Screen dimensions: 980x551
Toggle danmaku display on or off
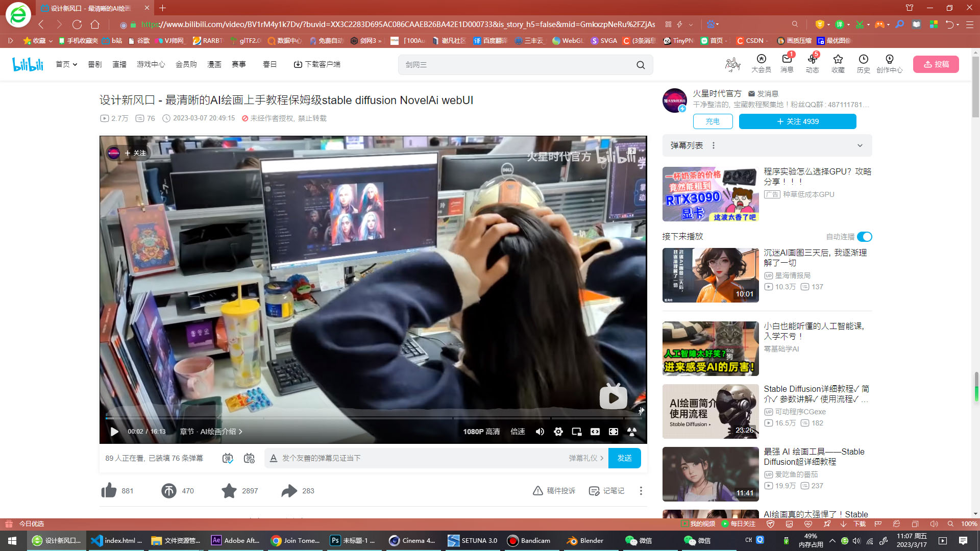[x=228, y=458]
